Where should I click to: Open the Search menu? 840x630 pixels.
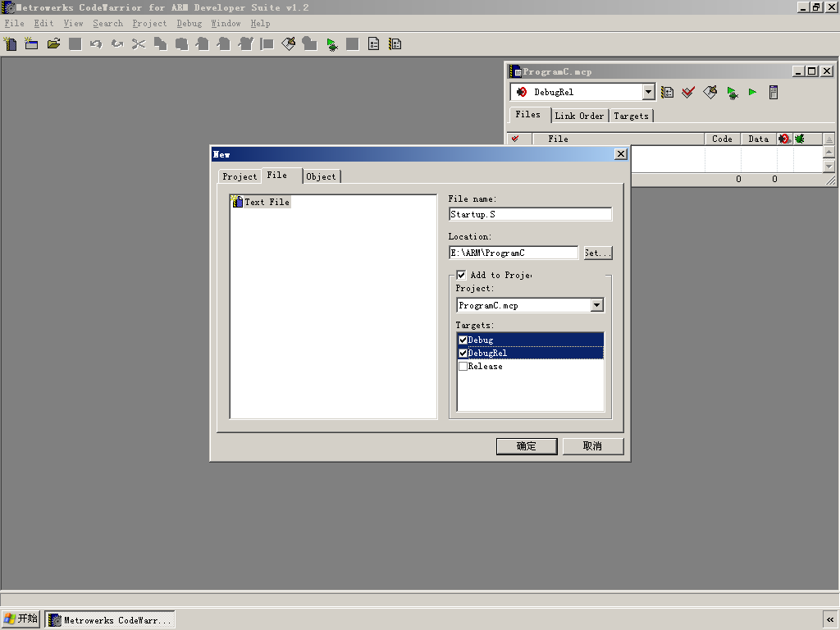pyautogui.click(x=107, y=24)
